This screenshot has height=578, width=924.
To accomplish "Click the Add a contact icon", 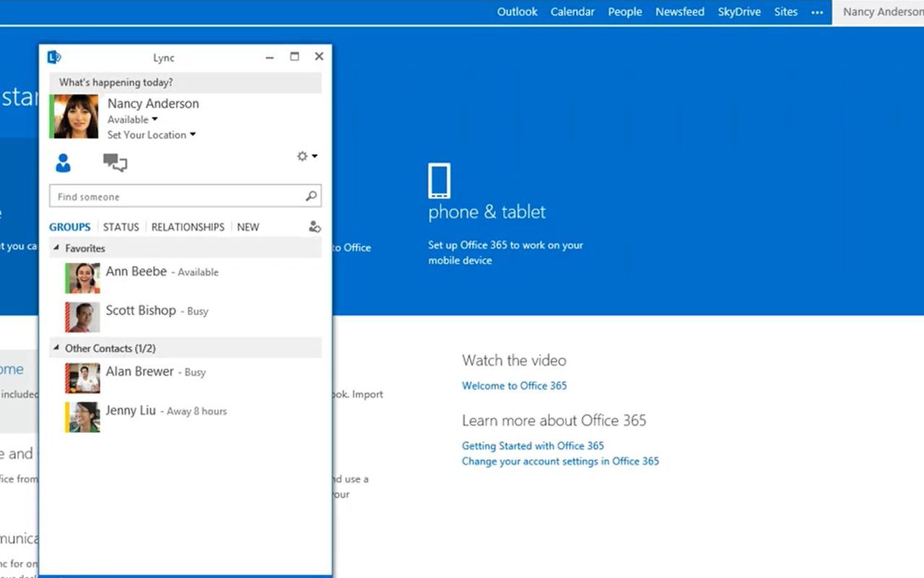I will pyautogui.click(x=314, y=226).
